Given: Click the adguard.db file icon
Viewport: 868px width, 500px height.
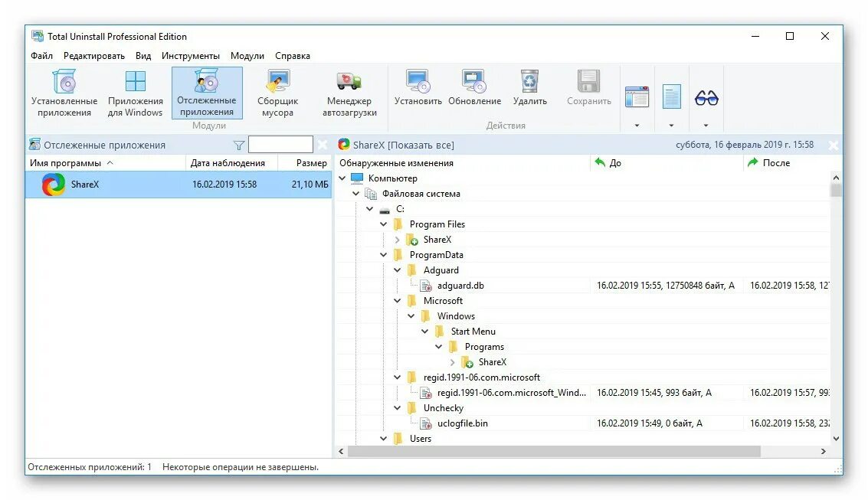Looking at the screenshot, I should (426, 286).
